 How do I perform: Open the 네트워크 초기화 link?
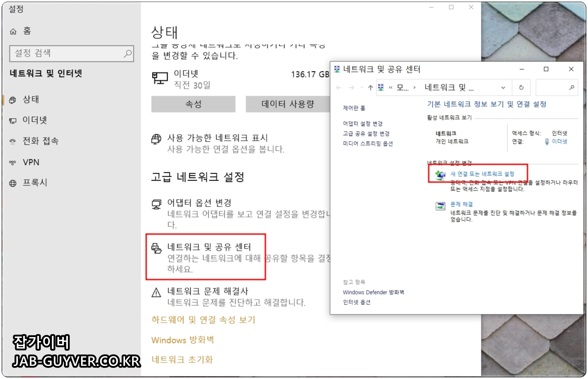pyautogui.click(x=182, y=360)
